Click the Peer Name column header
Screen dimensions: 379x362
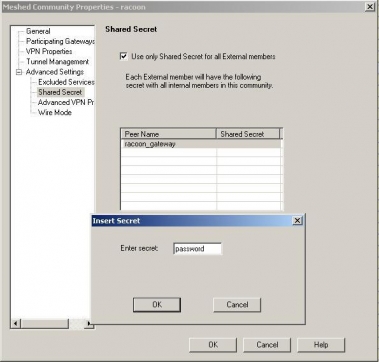pyautogui.click(x=168, y=134)
